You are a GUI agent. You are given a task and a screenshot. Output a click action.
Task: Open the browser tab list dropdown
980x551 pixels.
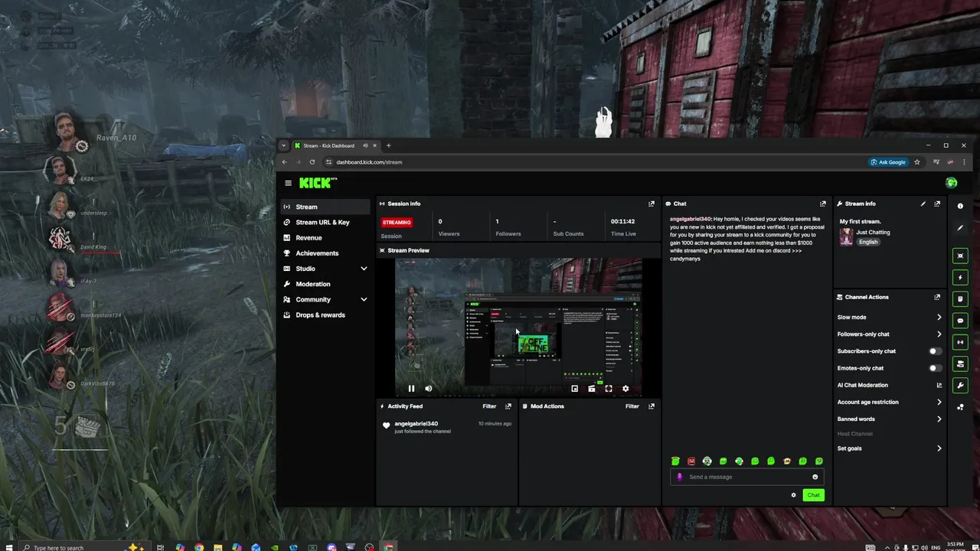284,145
